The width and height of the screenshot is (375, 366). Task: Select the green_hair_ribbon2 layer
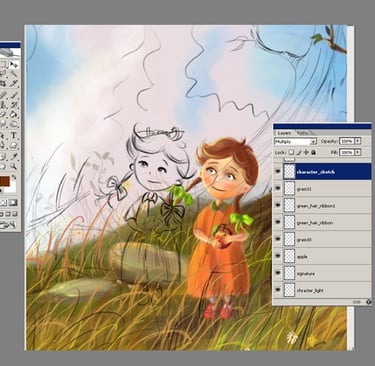pos(328,206)
